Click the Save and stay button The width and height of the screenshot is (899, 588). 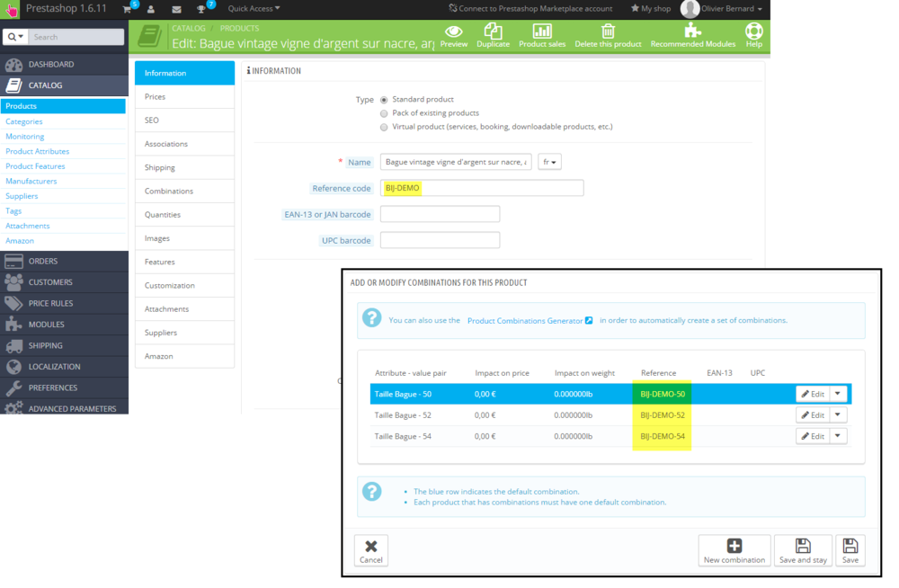pos(803,551)
